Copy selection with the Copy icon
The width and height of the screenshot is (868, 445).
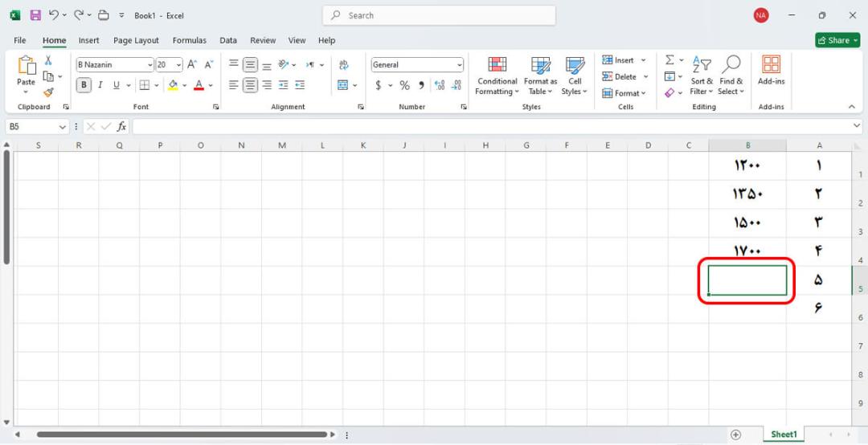(48, 76)
